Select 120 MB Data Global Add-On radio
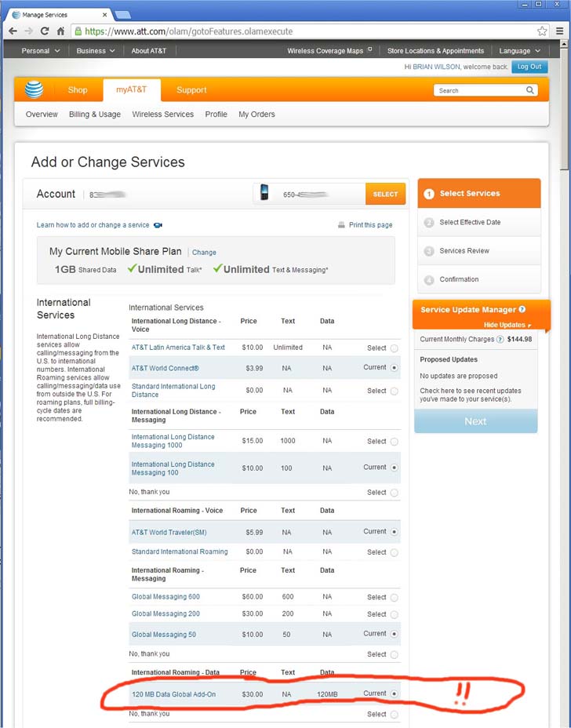 (x=394, y=693)
